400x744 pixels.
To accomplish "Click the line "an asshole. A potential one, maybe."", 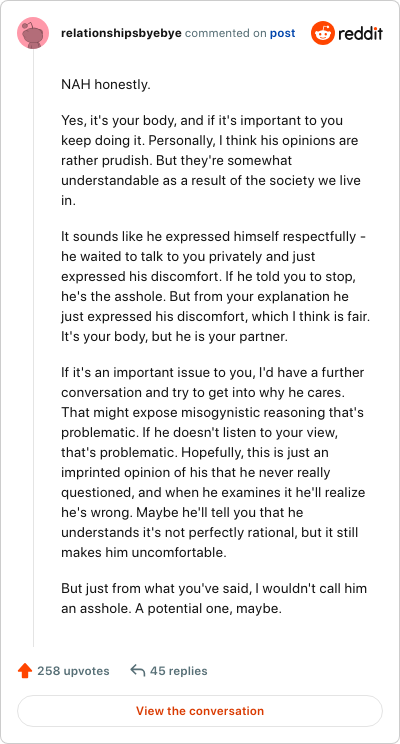I will (x=172, y=608).
